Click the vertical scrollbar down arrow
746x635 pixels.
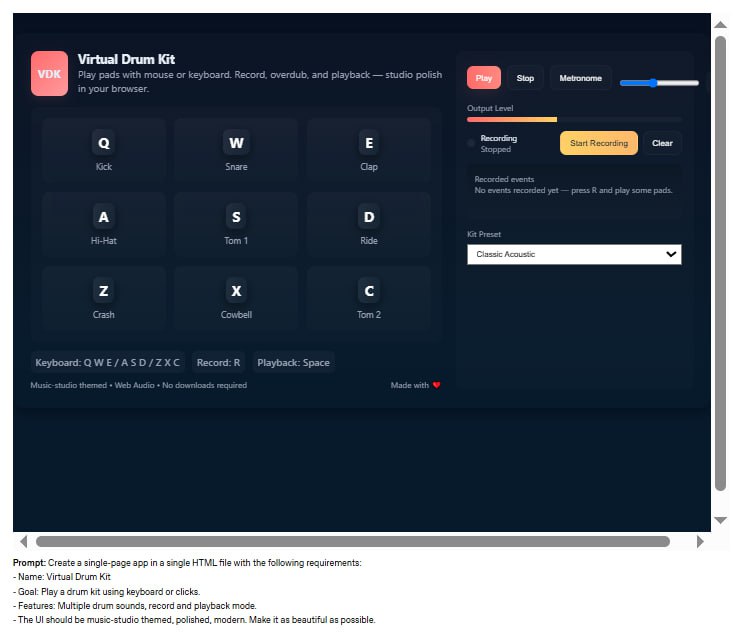point(720,520)
